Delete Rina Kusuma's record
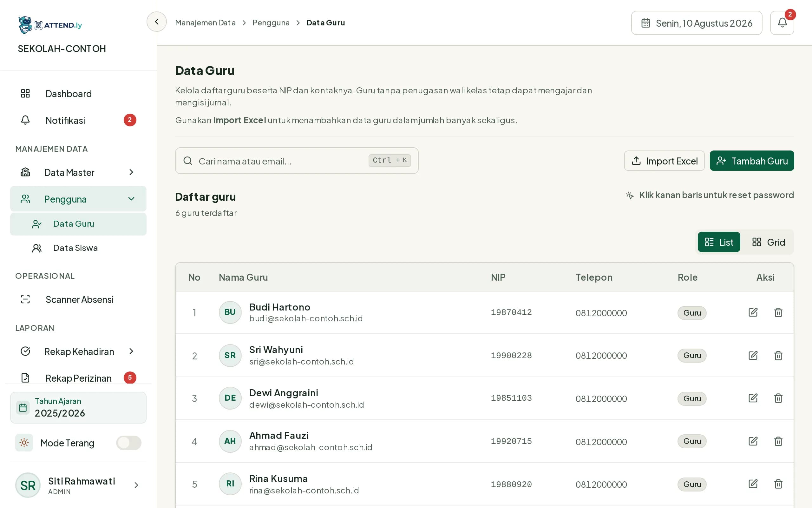The width and height of the screenshot is (812, 508). (x=778, y=484)
